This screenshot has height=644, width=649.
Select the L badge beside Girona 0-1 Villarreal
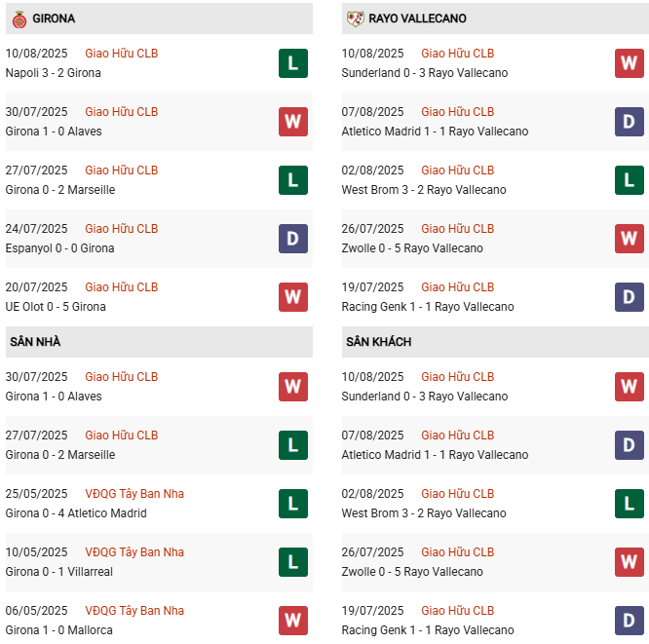292,562
